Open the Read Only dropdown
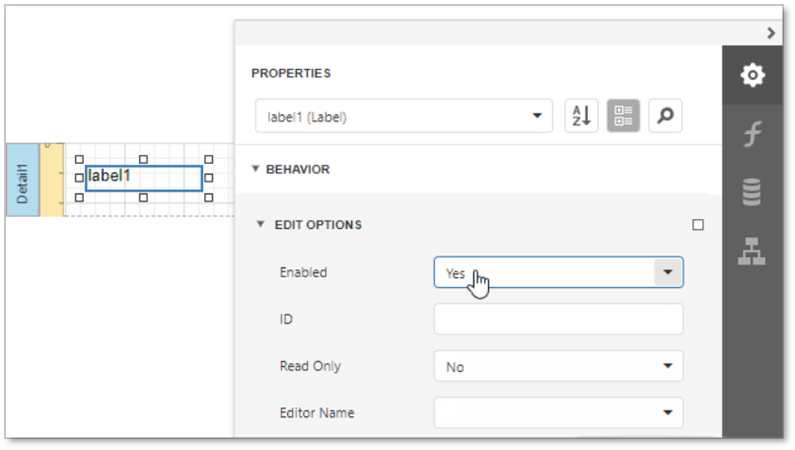The width and height of the screenshot is (795, 450). (558, 366)
